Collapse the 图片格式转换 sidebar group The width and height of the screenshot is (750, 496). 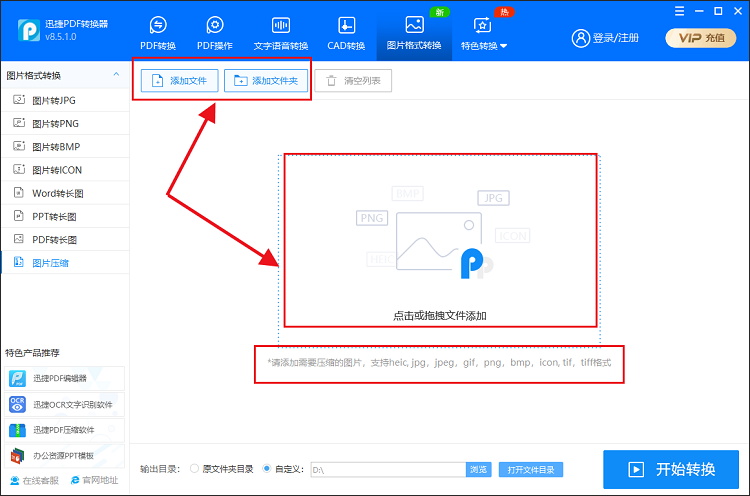tap(116, 75)
